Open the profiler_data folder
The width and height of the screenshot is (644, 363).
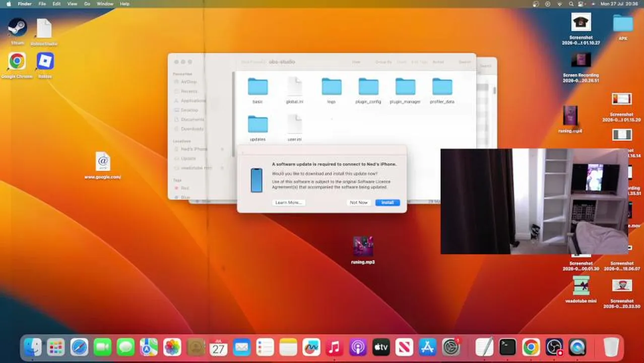tap(442, 87)
